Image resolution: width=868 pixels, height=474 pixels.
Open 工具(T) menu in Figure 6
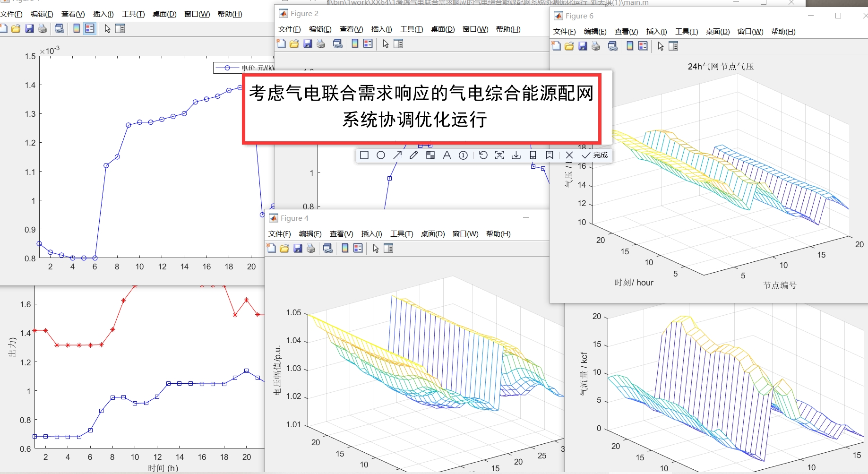click(686, 32)
